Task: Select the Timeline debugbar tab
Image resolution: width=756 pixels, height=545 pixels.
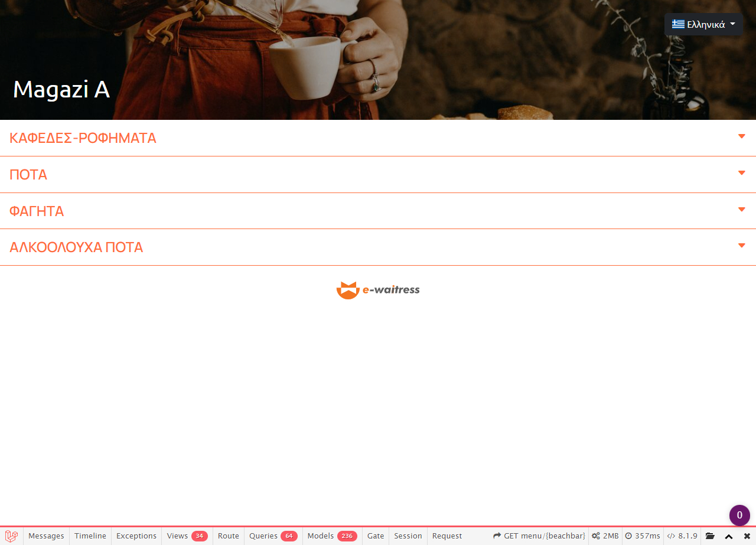Action: point(90,536)
